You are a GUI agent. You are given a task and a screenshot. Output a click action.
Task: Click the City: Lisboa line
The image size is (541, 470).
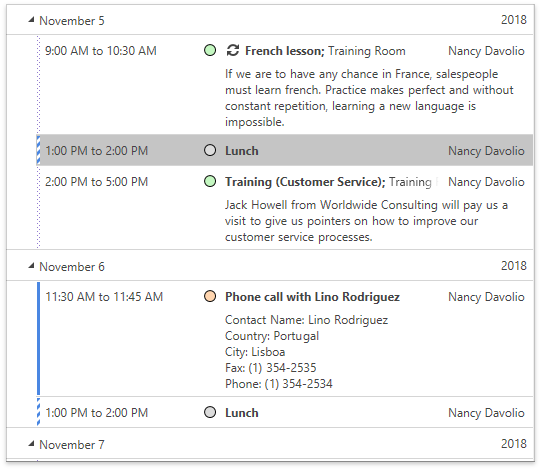255,352
